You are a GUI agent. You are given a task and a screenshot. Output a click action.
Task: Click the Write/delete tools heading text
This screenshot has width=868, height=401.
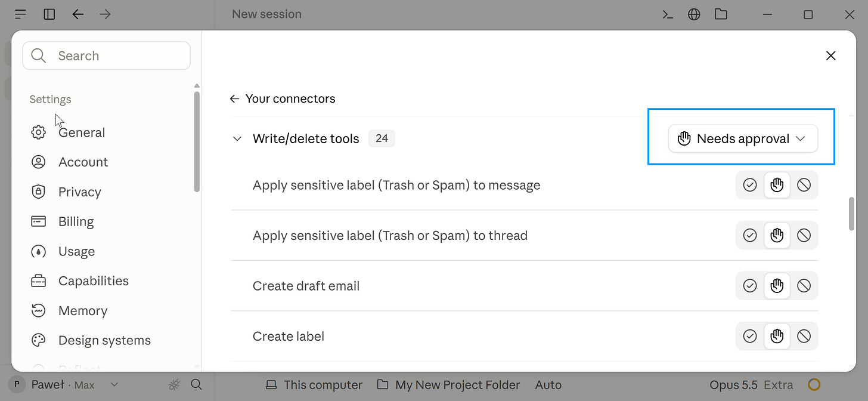(x=306, y=138)
